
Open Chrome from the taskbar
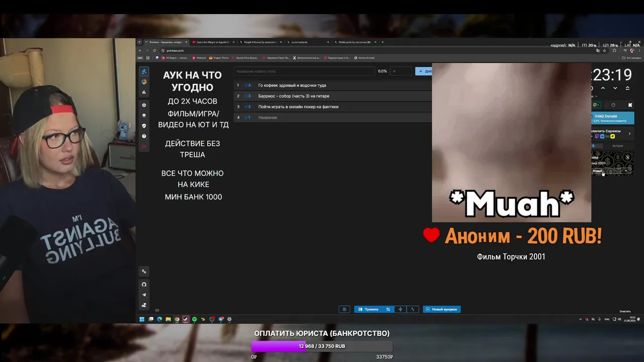pyautogui.click(x=177, y=319)
